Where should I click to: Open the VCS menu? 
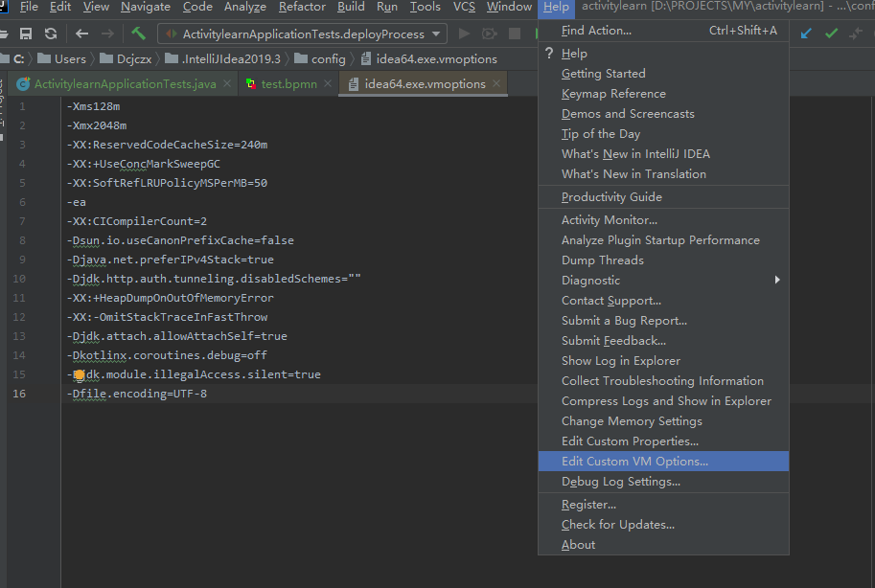464,7
